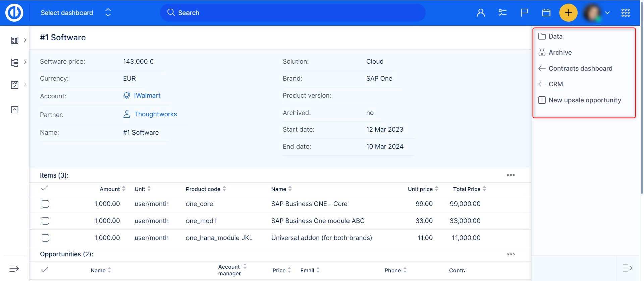Open the apps grid icon

(x=625, y=13)
